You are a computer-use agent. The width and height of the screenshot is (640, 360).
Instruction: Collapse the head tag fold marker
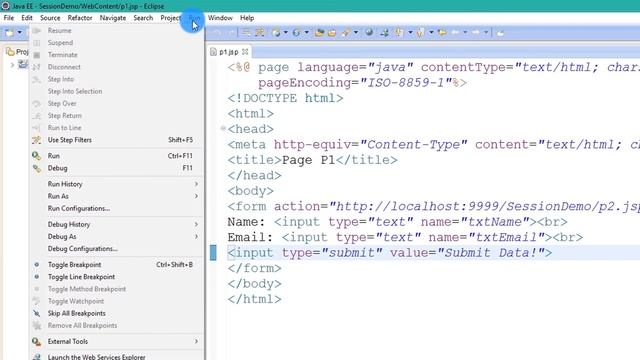click(223, 128)
